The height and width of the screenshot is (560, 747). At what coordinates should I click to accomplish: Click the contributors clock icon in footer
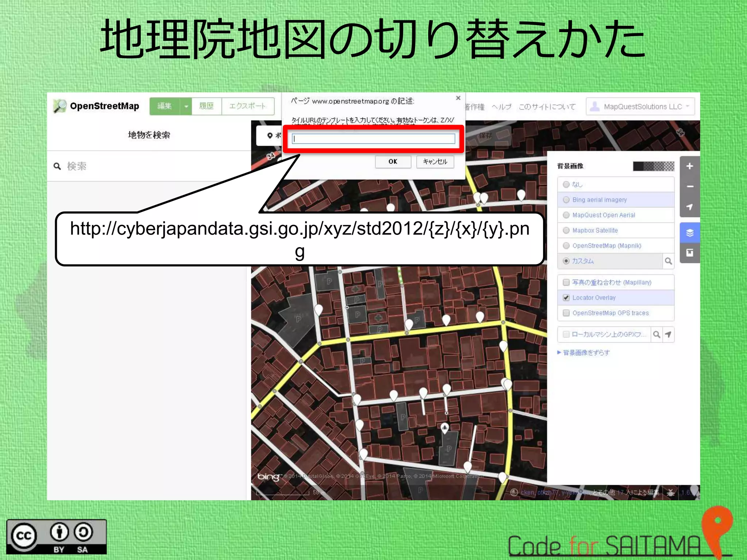pos(514,493)
